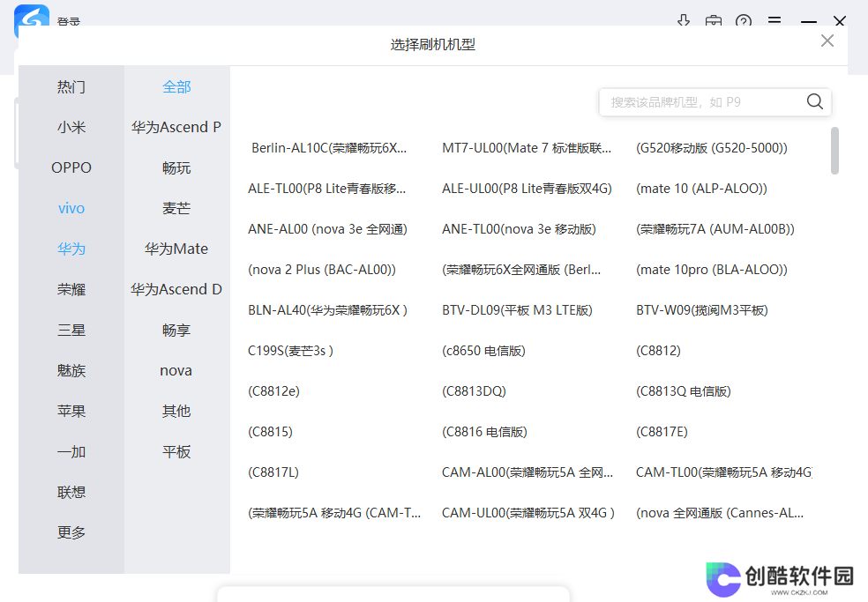Choose model ALE-TL00(P8 Lite青春版移...
868x602 pixels.
tap(326, 189)
